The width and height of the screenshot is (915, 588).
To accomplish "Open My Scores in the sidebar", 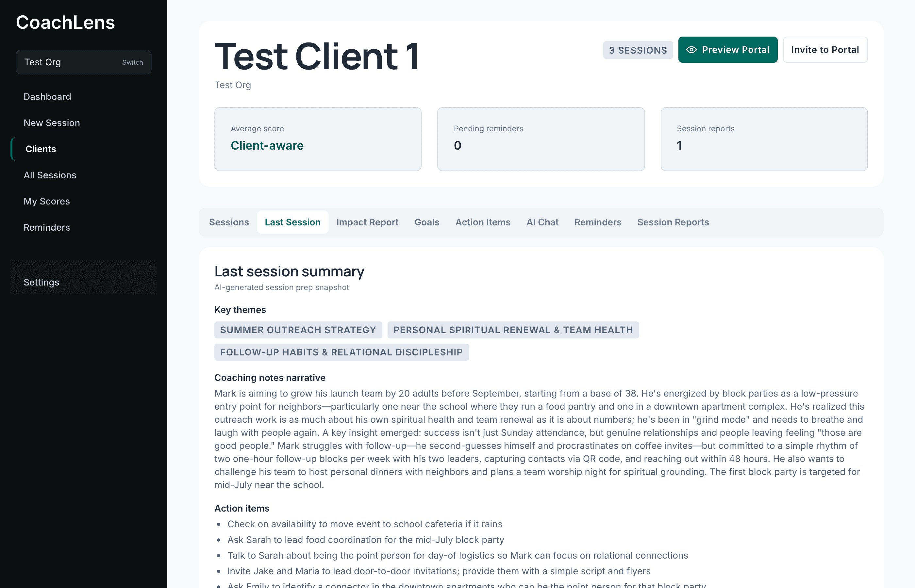I will (x=47, y=201).
